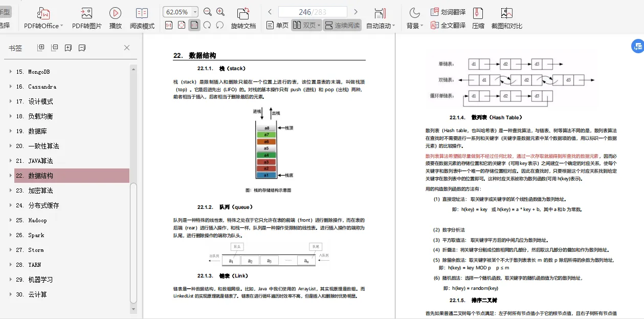The width and height of the screenshot is (644, 319).
Task: Expand the 18. 负载均衡 bookmark
Action: click(x=10, y=116)
